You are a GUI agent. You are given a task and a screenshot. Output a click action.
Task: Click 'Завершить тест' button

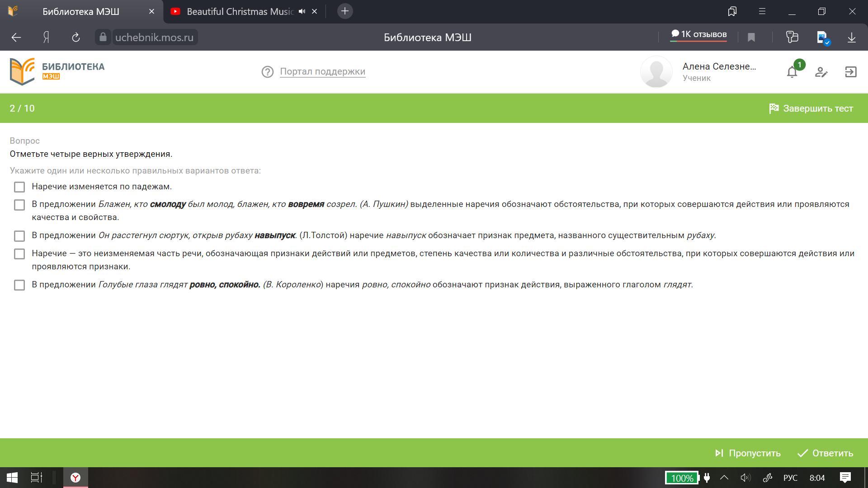pos(811,108)
